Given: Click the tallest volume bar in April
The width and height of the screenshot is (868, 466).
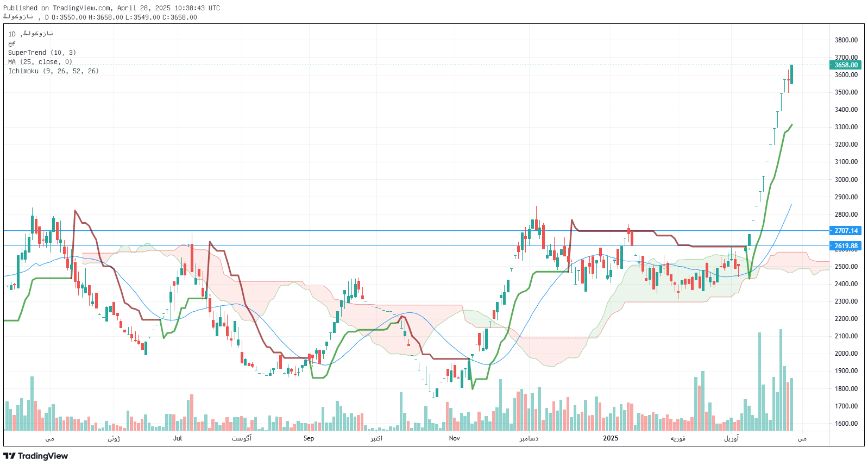Looking at the screenshot, I should [x=781, y=380].
